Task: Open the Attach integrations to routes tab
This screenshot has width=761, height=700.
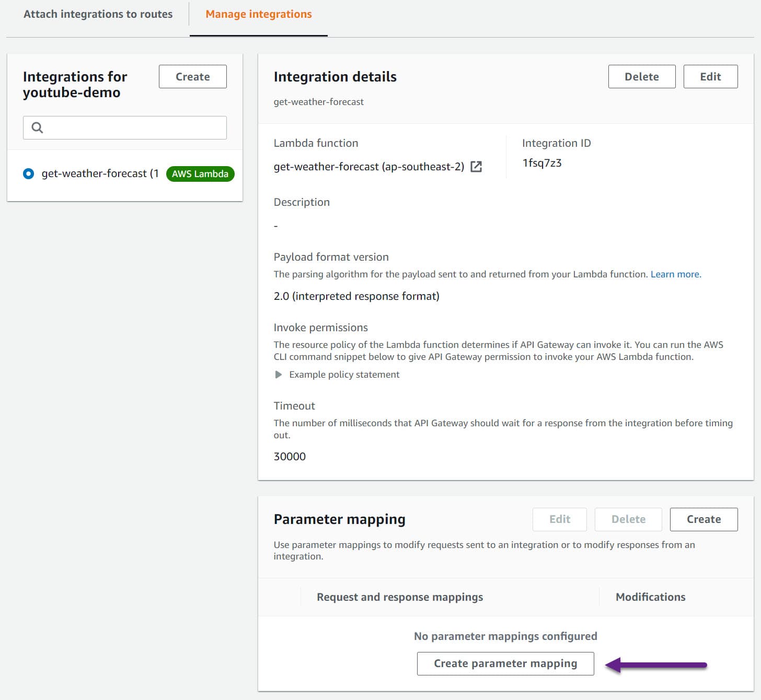Action: [x=98, y=14]
